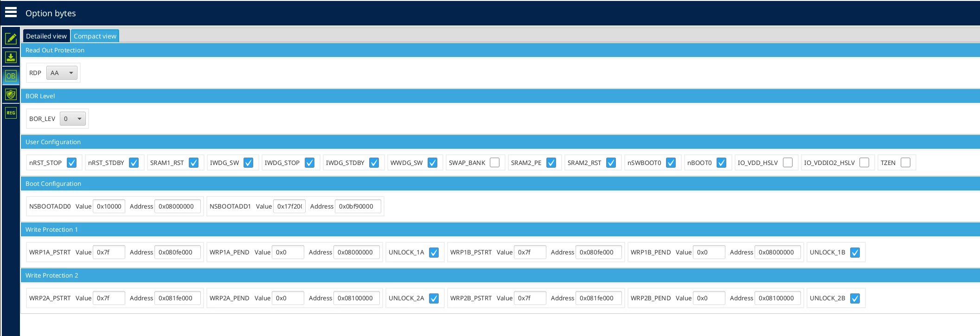Open the RDP level dropdown
Screen dimensions: 980x336
(62, 73)
